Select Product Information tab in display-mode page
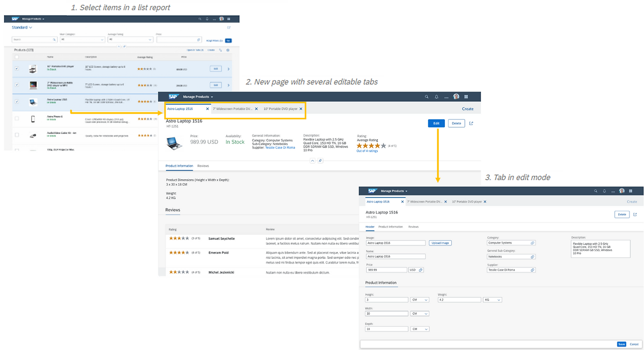The width and height of the screenshot is (644, 350). [x=179, y=166]
